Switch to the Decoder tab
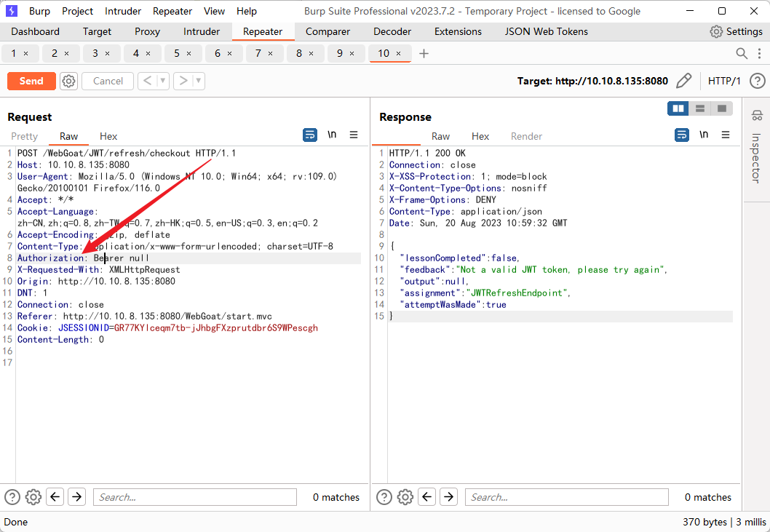770x532 pixels. (392, 31)
